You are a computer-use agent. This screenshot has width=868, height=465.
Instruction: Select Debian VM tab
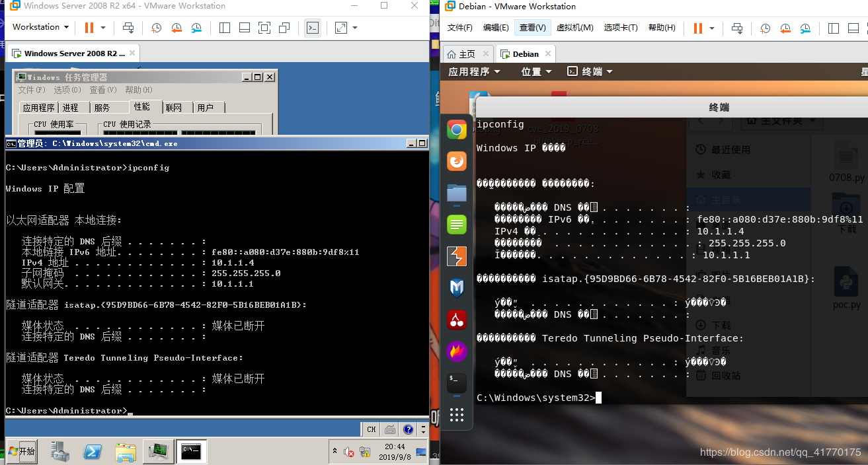pyautogui.click(x=525, y=54)
